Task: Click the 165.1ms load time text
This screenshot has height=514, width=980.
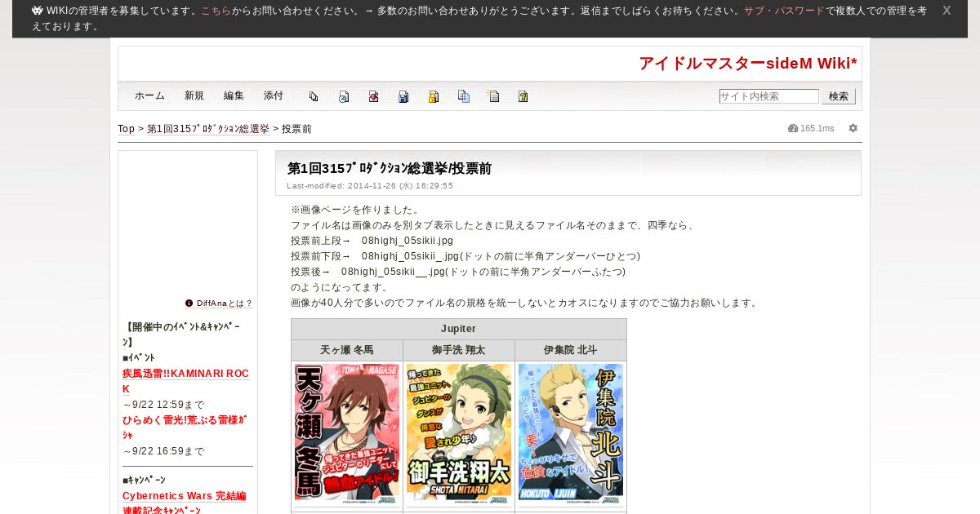Action: pyautogui.click(x=817, y=128)
